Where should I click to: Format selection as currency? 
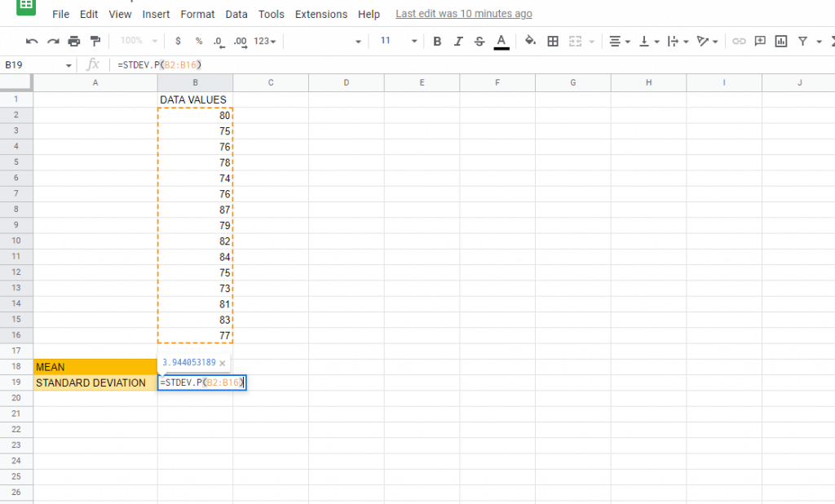tap(177, 41)
